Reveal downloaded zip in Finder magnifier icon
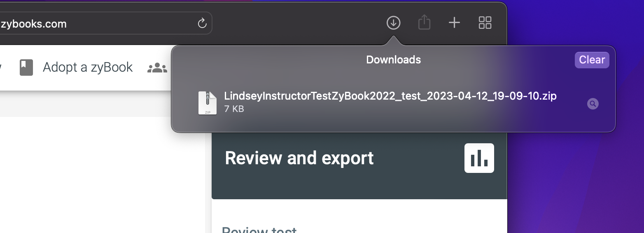 (x=593, y=104)
